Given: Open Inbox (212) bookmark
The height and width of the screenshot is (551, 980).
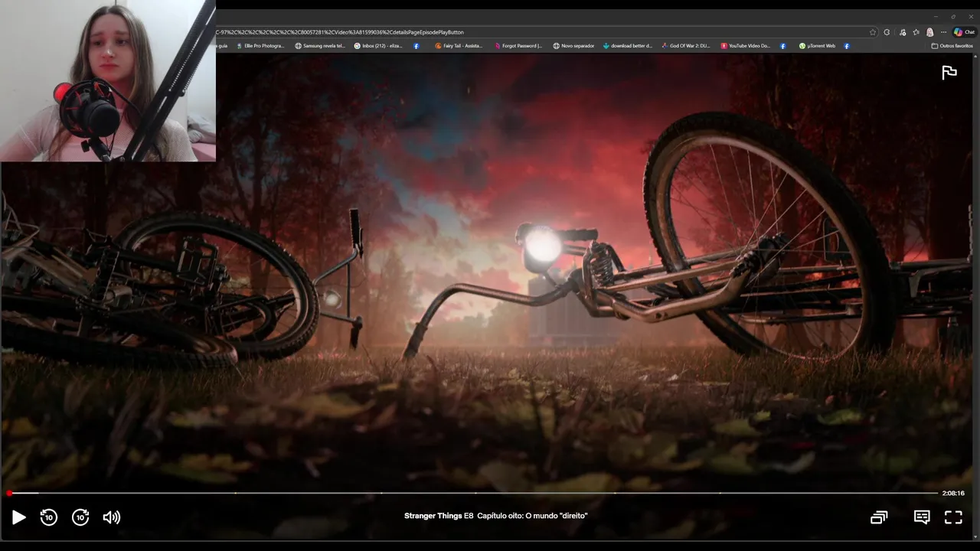Looking at the screenshot, I should (378, 46).
